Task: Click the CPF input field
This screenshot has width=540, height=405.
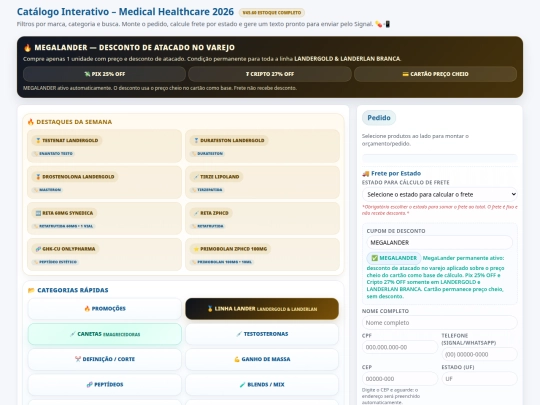Action: 400,347
